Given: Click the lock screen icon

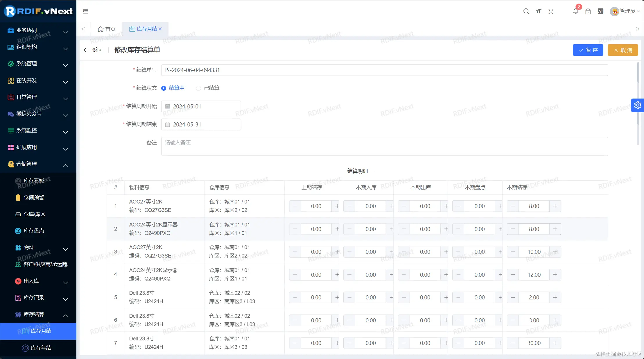Looking at the screenshot, I should (588, 11).
